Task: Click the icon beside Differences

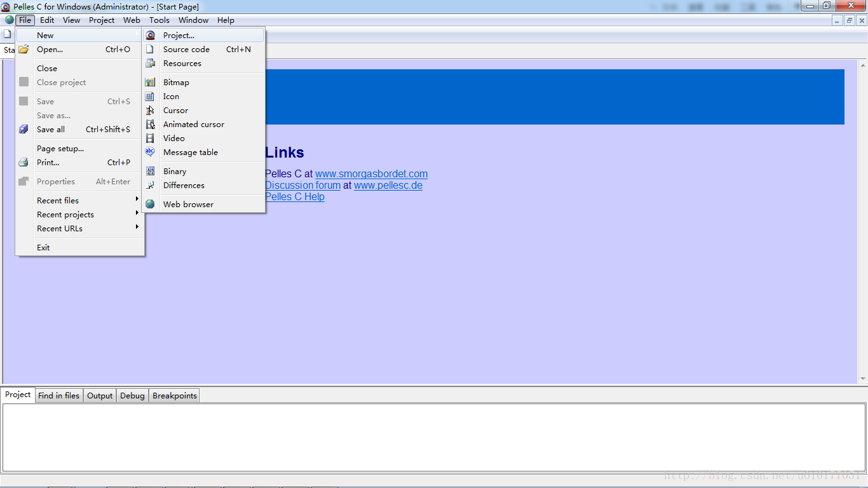Action: tap(150, 186)
